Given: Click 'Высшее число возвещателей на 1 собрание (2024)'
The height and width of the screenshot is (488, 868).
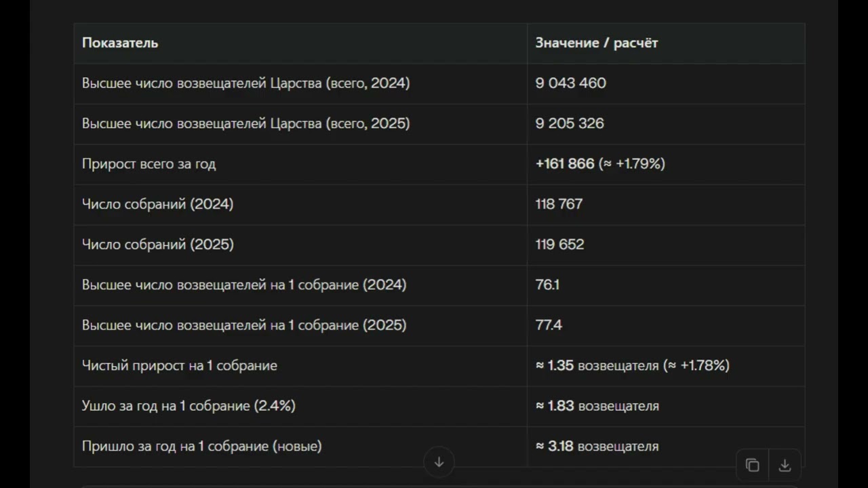Looking at the screenshot, I should (x=244, y=285).
